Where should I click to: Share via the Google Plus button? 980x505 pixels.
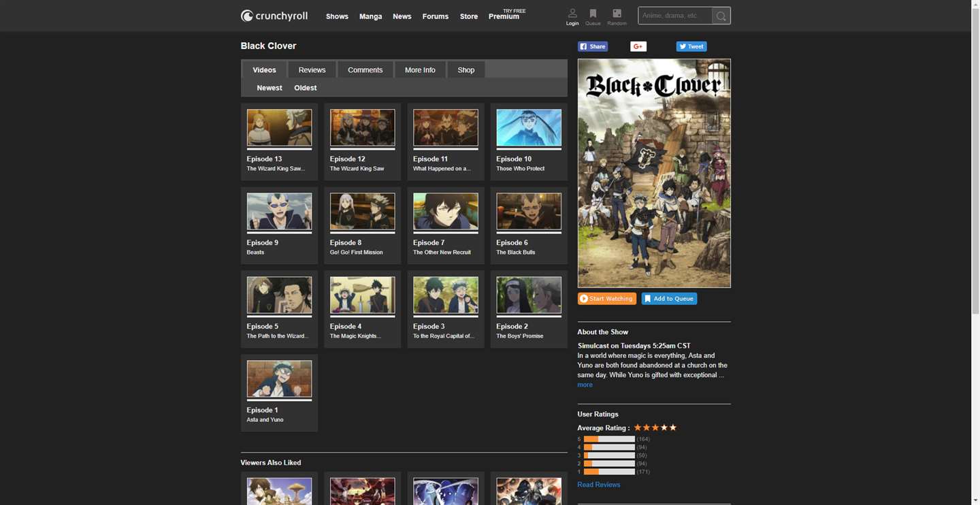[638, 46]
